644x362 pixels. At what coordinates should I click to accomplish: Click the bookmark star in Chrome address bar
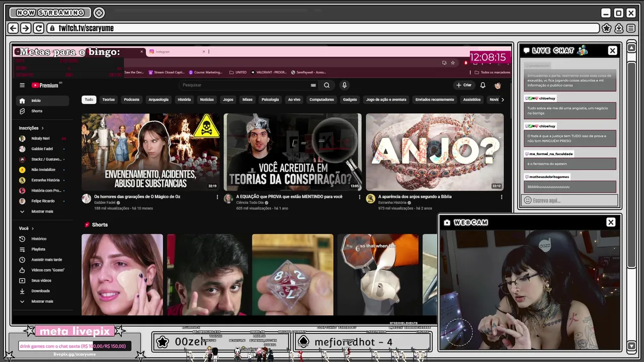tap(453, 63)
